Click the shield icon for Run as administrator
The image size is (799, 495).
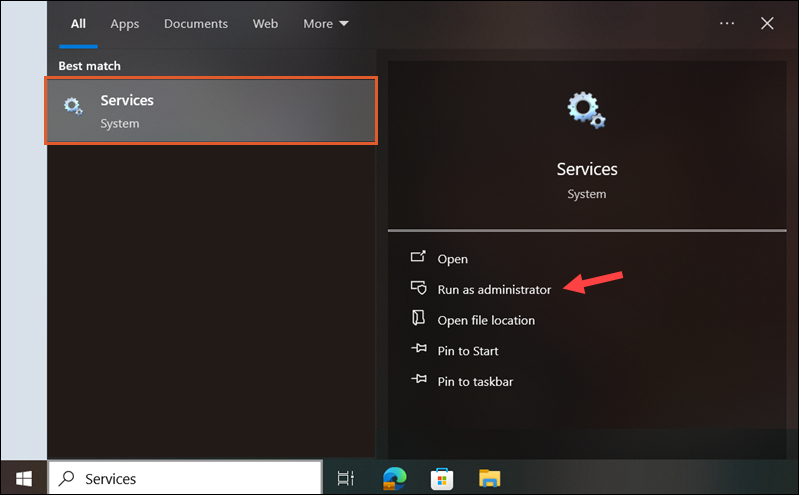click(419, 289)
